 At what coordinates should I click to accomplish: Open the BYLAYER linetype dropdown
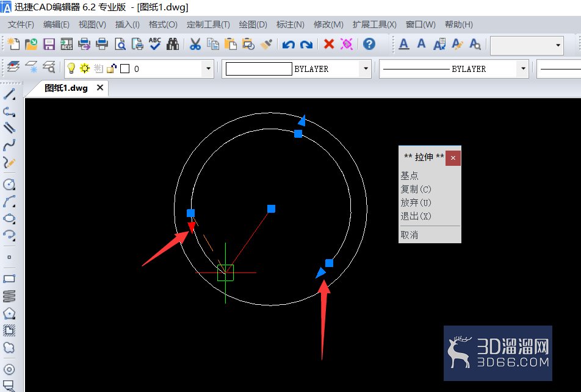[523, 68]
